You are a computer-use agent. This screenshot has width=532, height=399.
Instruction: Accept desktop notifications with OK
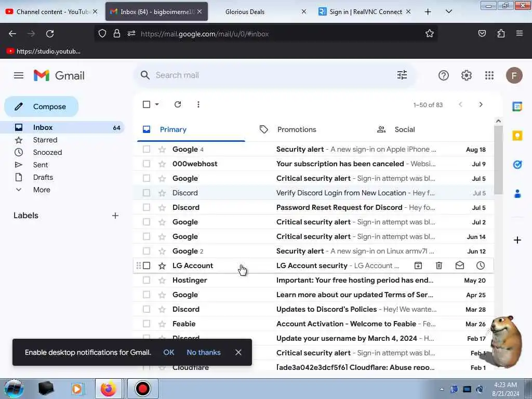click(x=169, y=353)
